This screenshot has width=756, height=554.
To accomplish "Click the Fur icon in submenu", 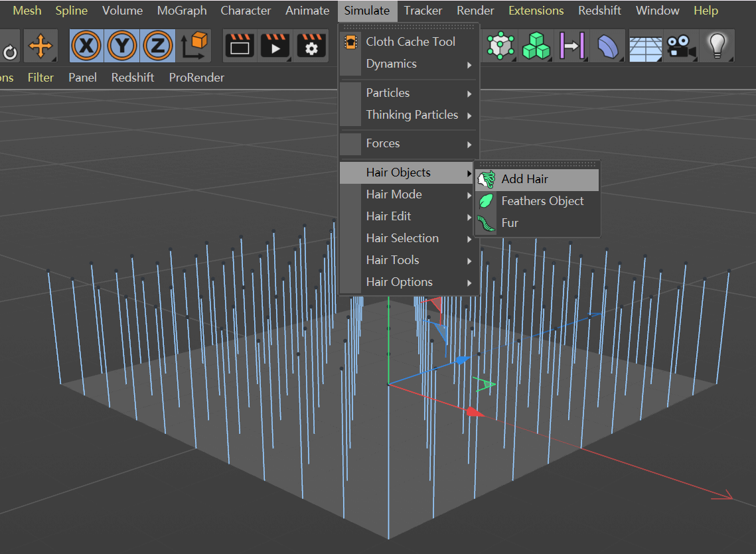I will click(x=487, y=223).
